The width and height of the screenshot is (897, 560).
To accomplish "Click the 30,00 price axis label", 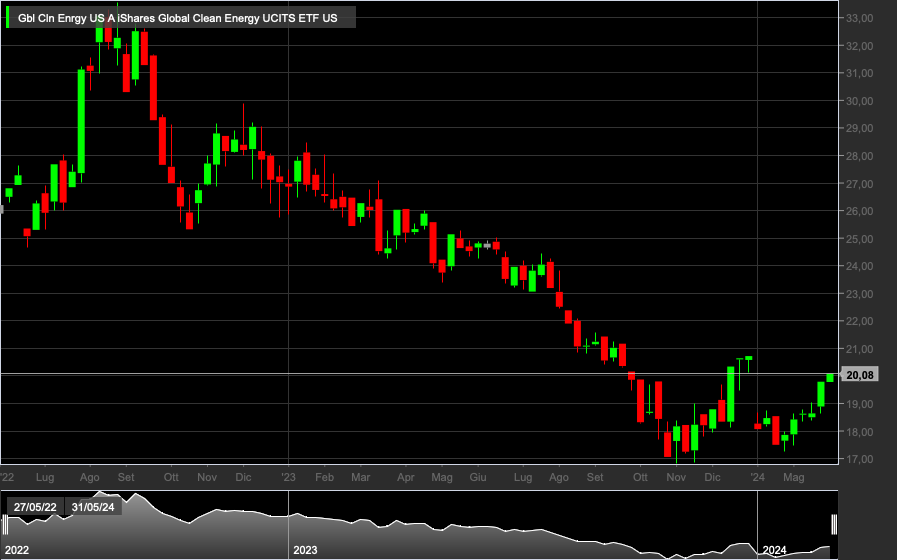I will 859,101.
